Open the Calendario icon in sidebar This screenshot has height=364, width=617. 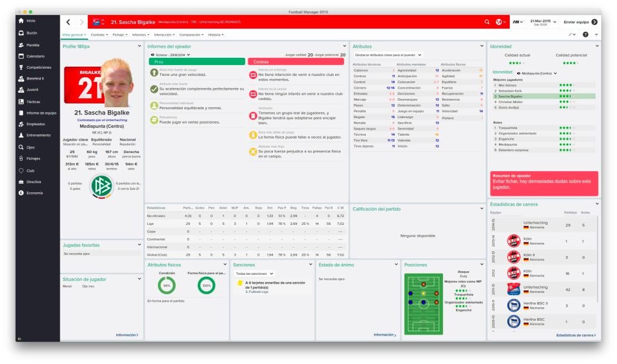coord(21,56)
